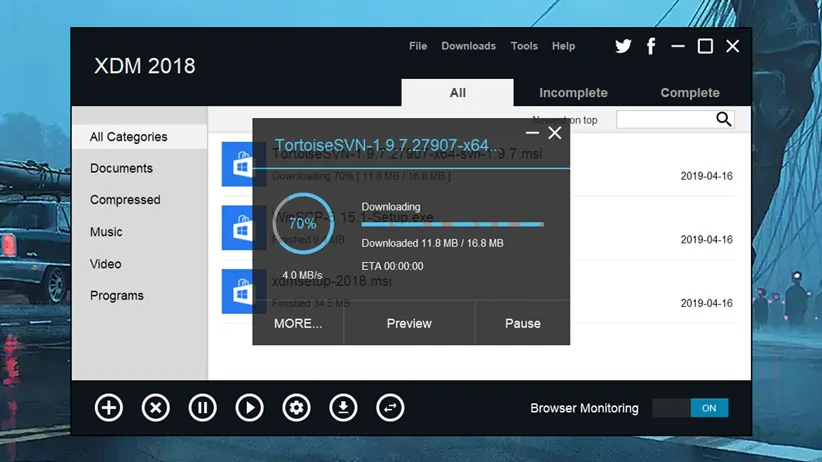Screen dimensions: 822x462
Task: Open the sort order 'Newest on top' dropdown
Action: [585, 120]
